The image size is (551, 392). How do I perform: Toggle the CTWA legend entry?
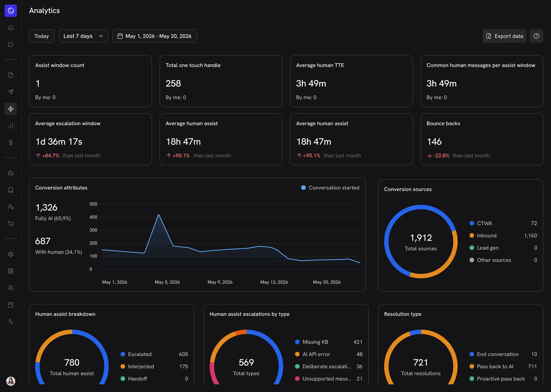pyautogui.click(x=503, y=223)
